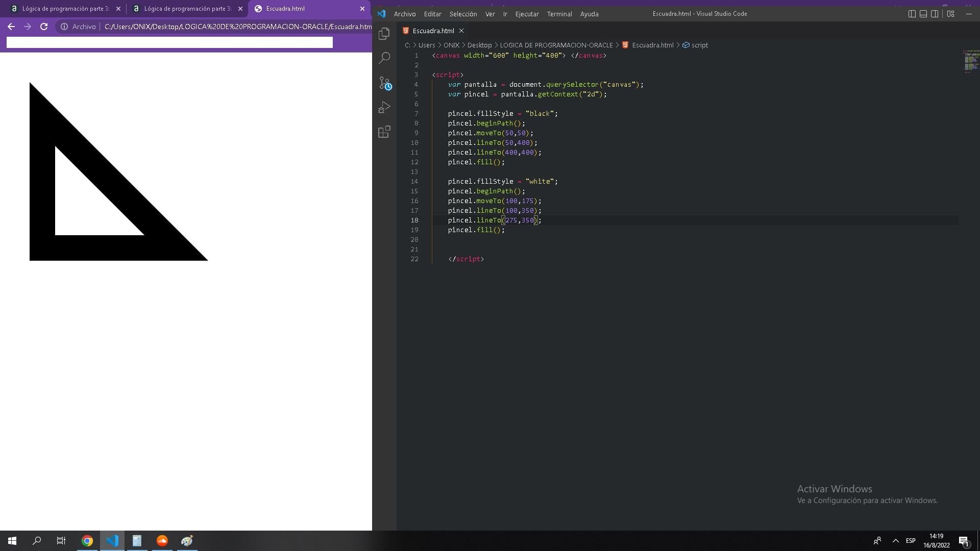Click the canvas tag on line 1

448,55
